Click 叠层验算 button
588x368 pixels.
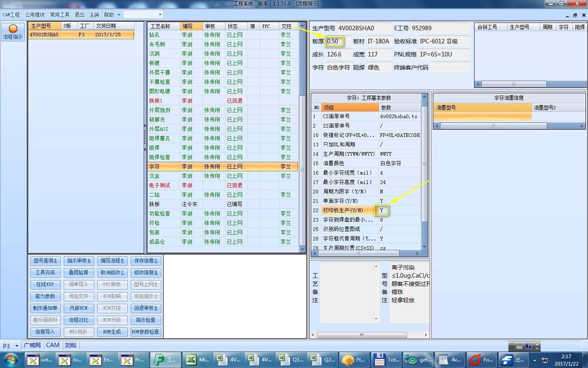pos(79,273)
